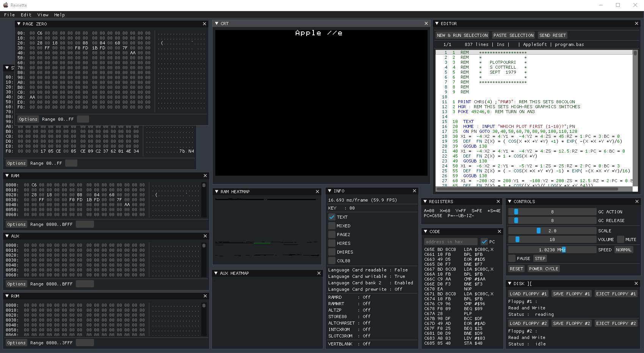Close the INFO panel
The image size is (644, 353).
[x=414, y=191]
